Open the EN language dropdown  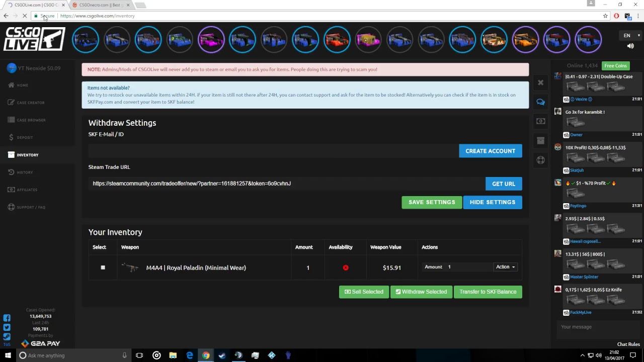click(x=631, y=35)
